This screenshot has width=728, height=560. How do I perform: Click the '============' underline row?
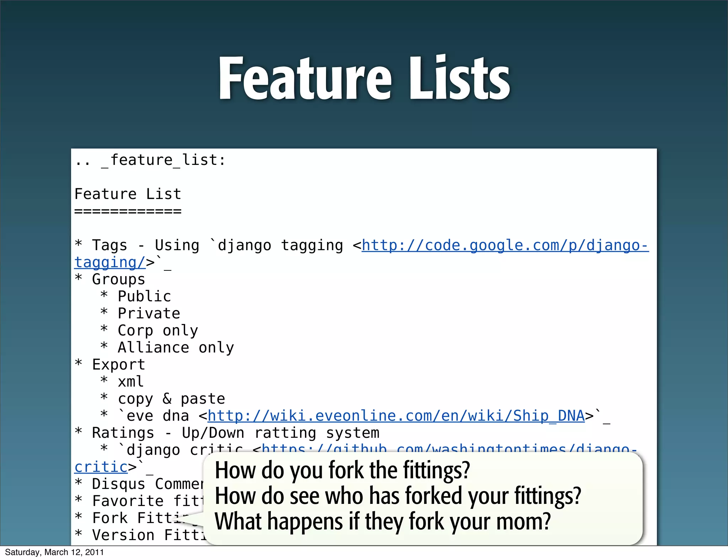point(128,211)
